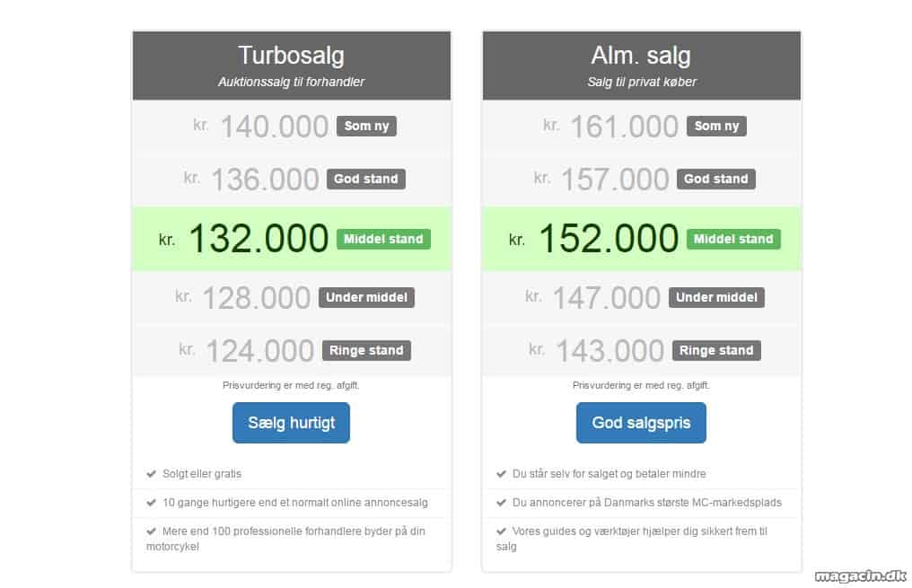Click the checkmark beside Solgt eller gratis

(x=151, y=474)
